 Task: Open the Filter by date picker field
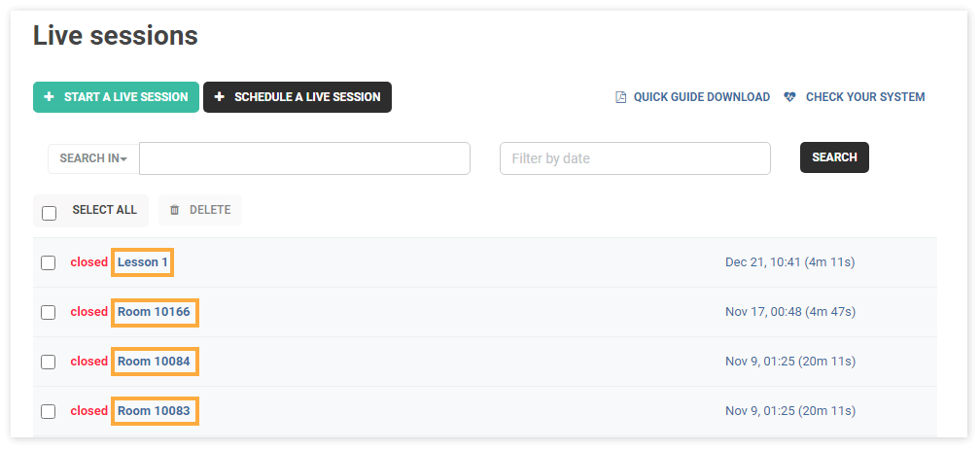pos(635,158)
